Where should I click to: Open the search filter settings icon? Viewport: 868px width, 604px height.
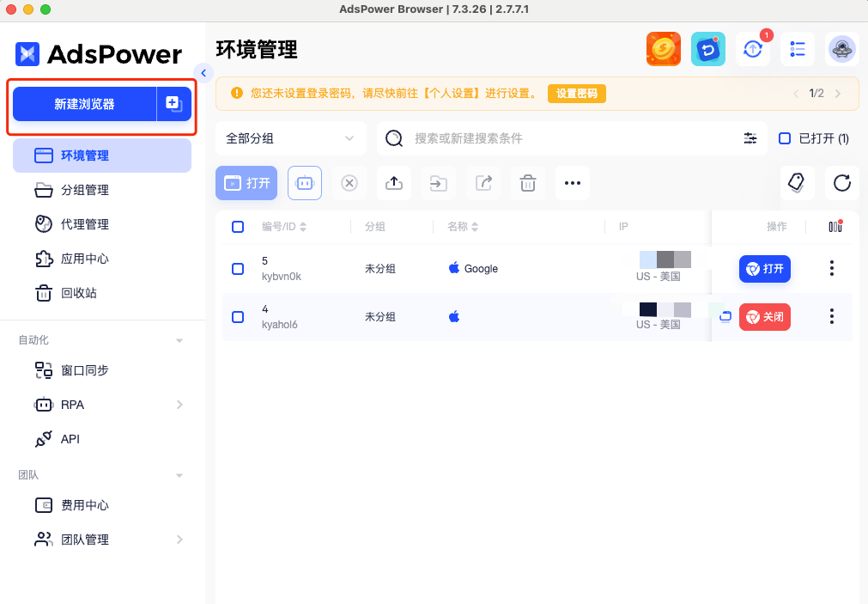click(750, 138)
